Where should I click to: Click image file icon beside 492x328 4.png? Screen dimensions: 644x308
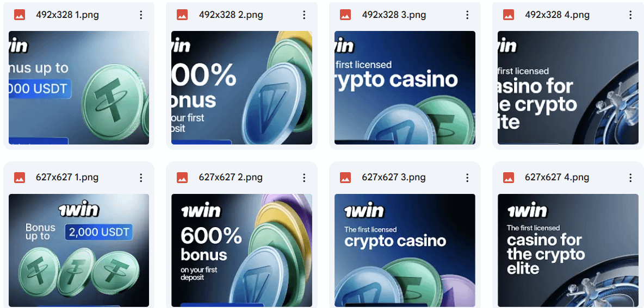509,15
